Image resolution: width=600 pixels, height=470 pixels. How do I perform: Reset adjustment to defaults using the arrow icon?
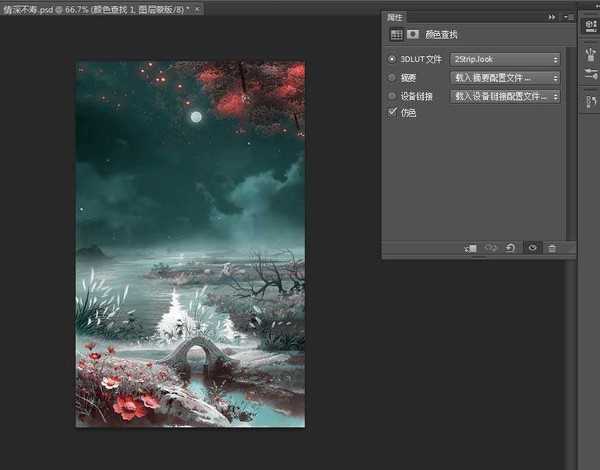(x=511, y=247)
